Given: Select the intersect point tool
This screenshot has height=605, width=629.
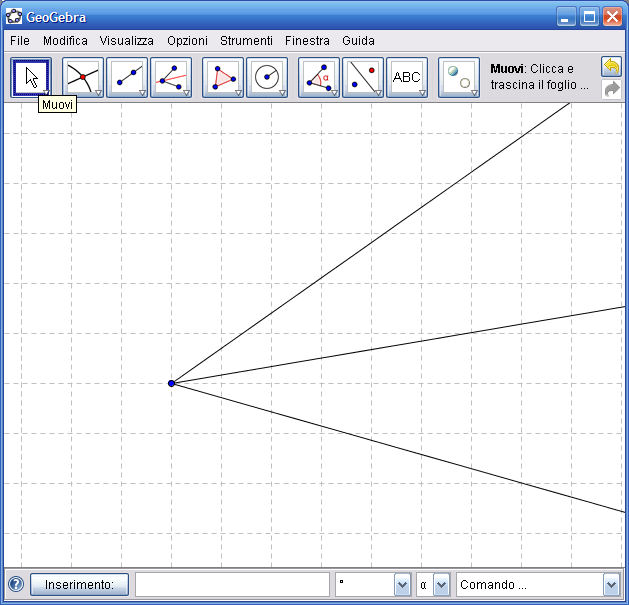Looking at the screenshot, I should [83, 77].
